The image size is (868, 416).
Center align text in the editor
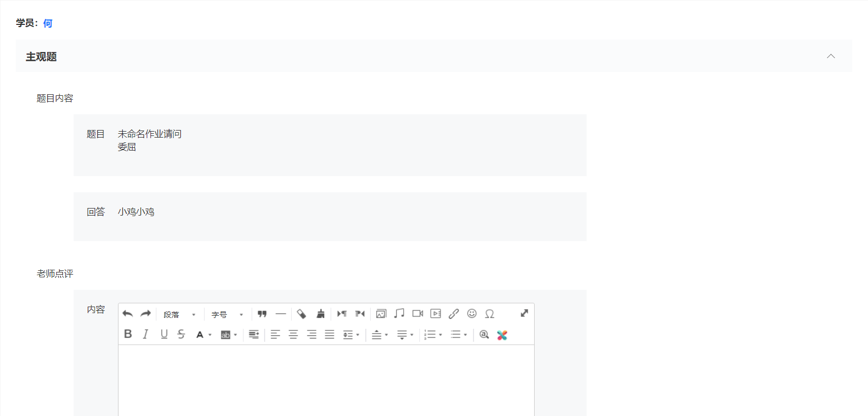click(x=293, y=335)
